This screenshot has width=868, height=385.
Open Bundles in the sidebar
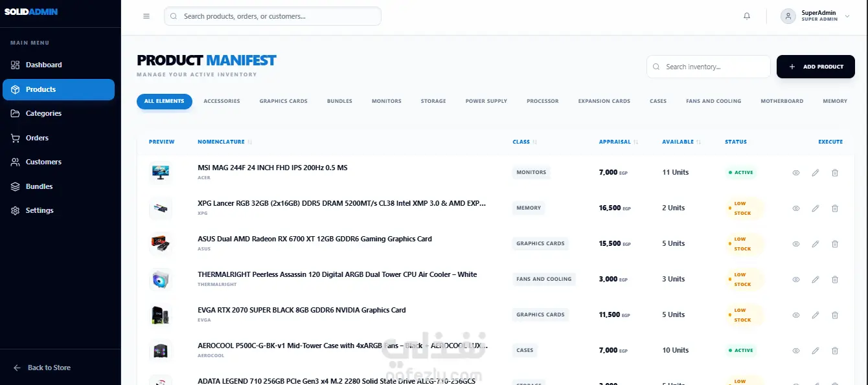click(x=58, y=186)
